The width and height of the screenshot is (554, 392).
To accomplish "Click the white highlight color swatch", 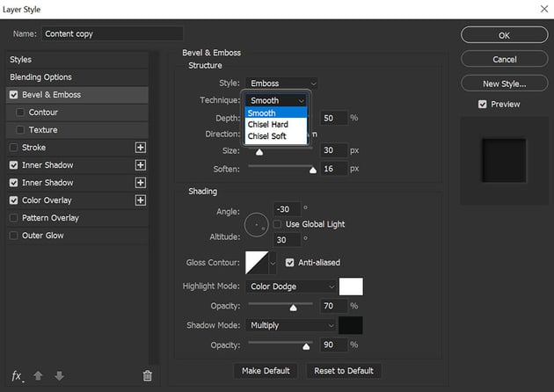I will (351, 287).
